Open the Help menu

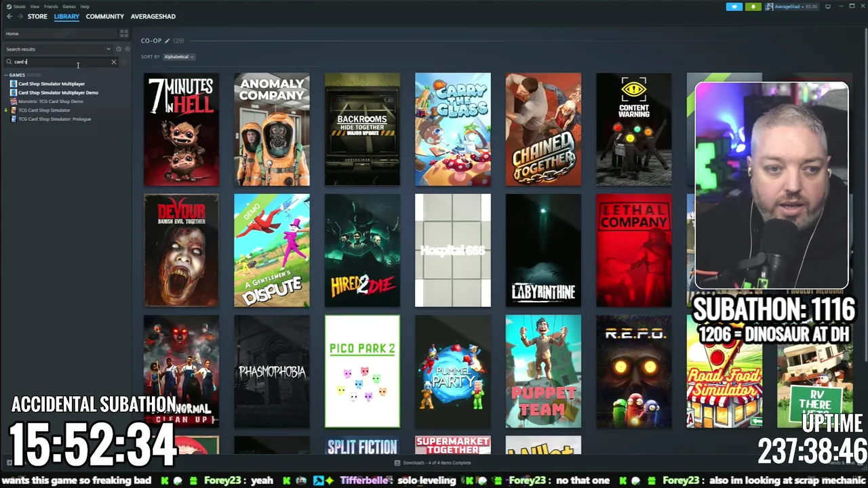[x=85, y=6]
